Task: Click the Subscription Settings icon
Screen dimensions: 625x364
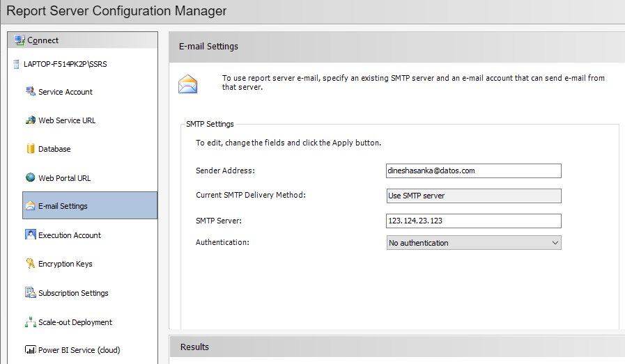Action: [x=31, y=292]
